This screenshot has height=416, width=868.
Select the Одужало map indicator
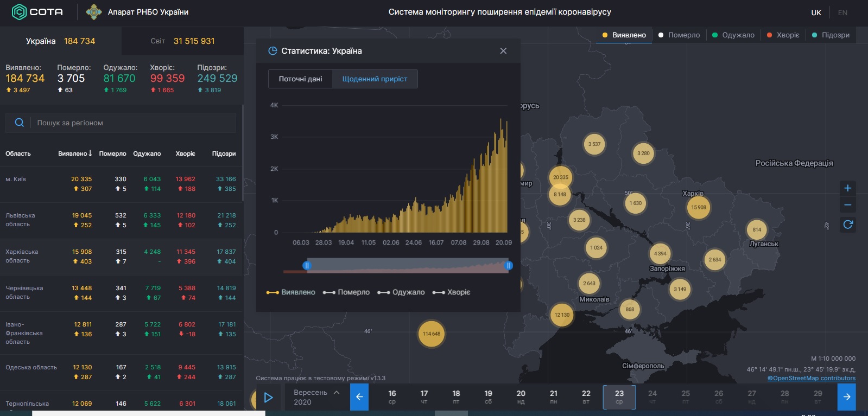(x=733, y=35)
